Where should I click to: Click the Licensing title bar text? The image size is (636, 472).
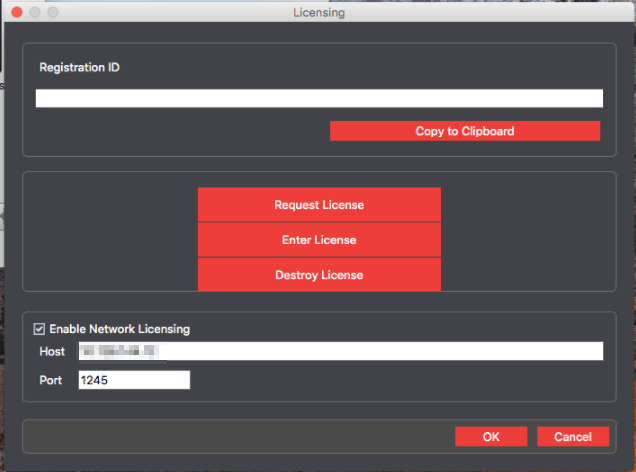coord(318,12)
